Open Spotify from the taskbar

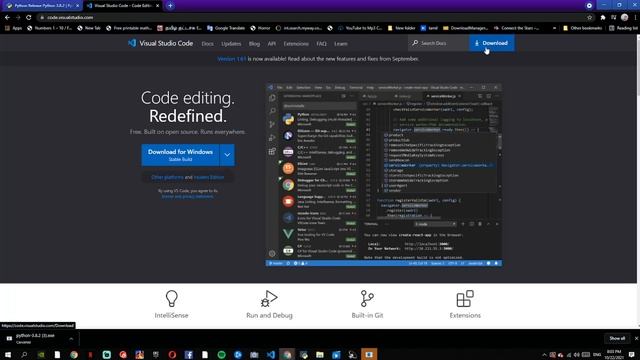(x=221, y=354)
